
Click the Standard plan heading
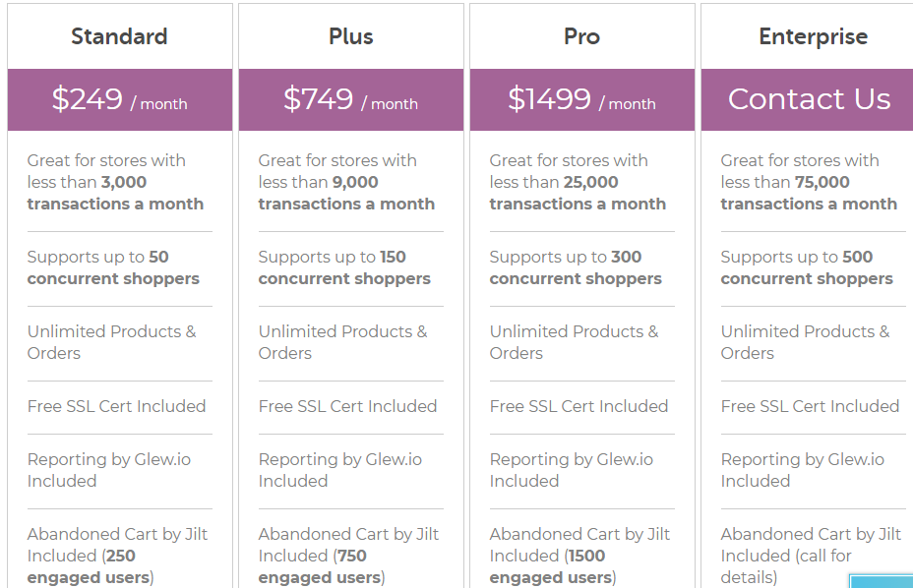pyautogui.click(x=119, y=36)
